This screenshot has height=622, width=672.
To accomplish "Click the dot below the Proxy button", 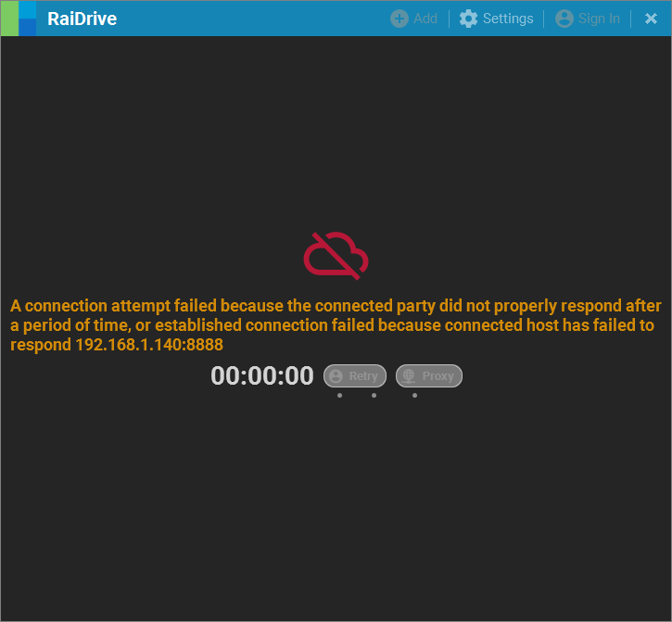I will (414, 396).
